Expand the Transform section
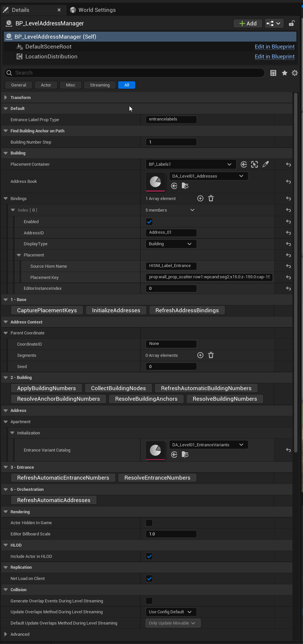This screenshot has width=303, height=644. pyautogui.click(x=6, y=98)
